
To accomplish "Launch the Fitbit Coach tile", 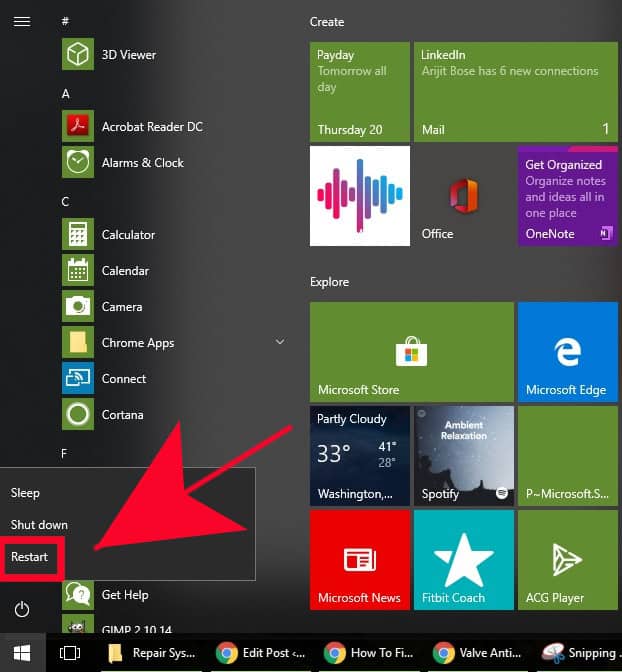I will click(x=464, y=560).
